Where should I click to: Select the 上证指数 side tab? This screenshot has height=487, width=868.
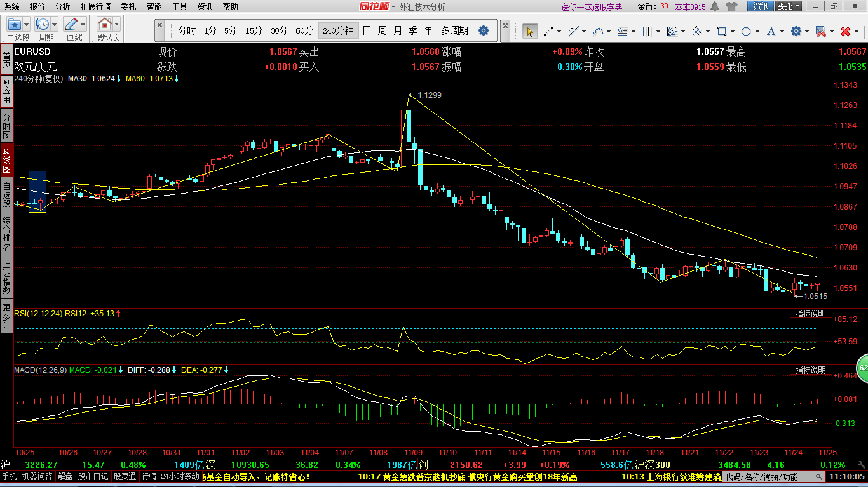click(x=6, y=276)
